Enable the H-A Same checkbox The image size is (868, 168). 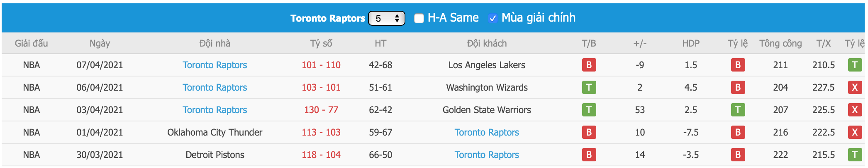click(x=419, y=18)
